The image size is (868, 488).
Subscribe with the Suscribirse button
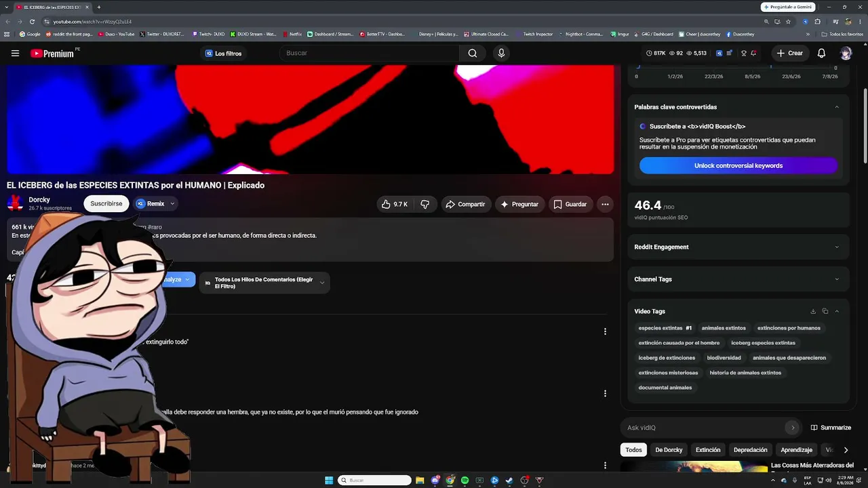coord(106,204)
